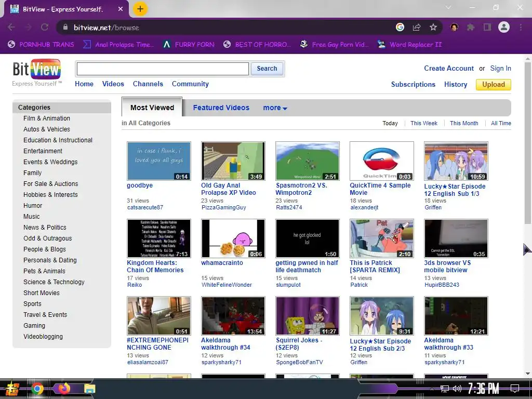The height and width of the screenshot is (399, 532).
Task: Launch Firefox from the taskbar
Action: tap(64, 389)
